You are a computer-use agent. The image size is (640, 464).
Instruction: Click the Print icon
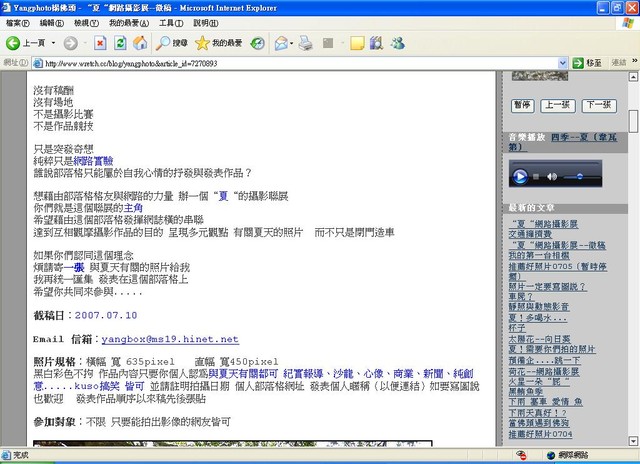click(x=305, y=43)
